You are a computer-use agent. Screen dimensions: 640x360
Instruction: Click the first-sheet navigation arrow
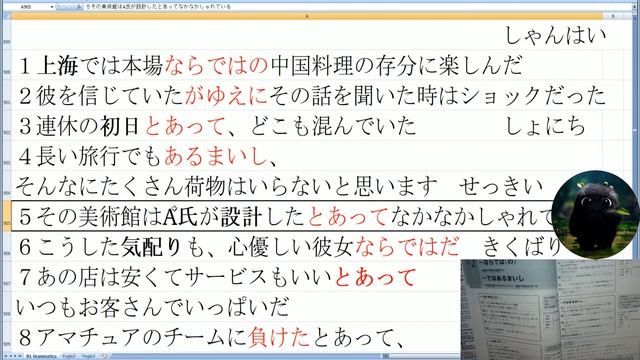[x=5, y=356]
